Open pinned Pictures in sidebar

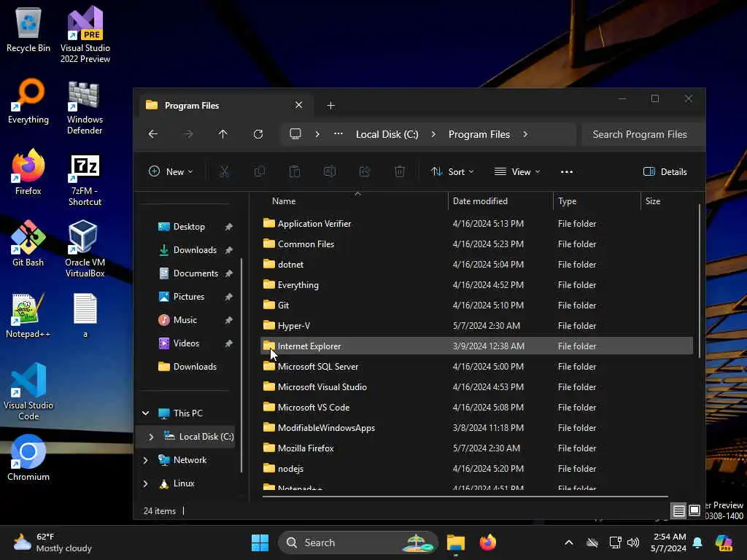pyautogui.click(x=188, y=297)
